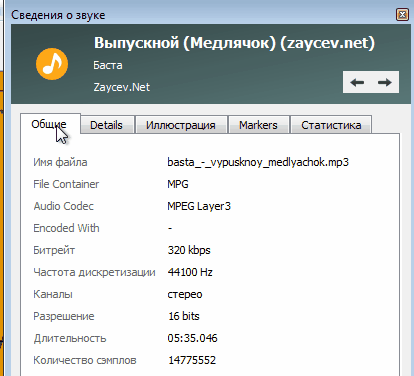Screen dimensions: 414x376
Task: Click file name basta_-_vypusknoy_medlyachok.mp3
Action: tap(258, 162)
